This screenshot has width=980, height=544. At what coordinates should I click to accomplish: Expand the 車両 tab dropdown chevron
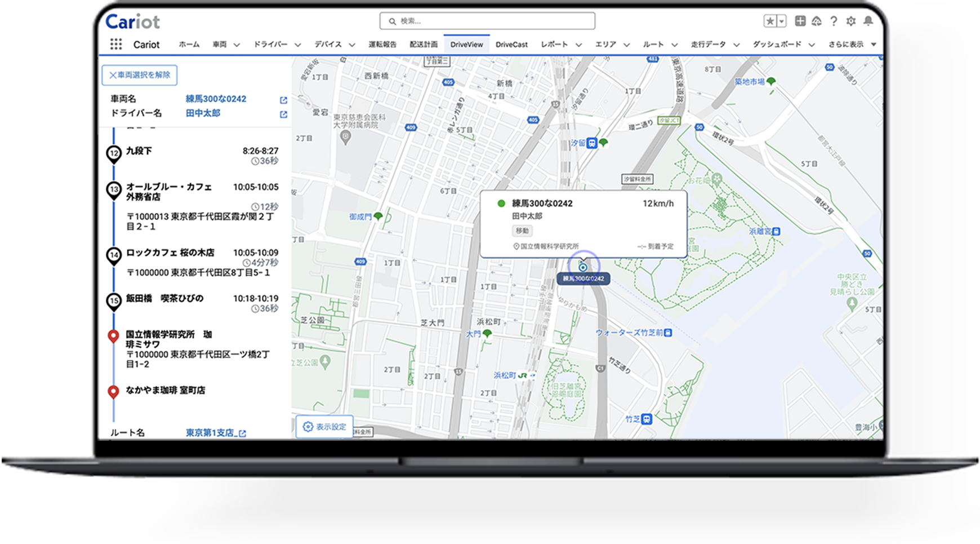237,45
